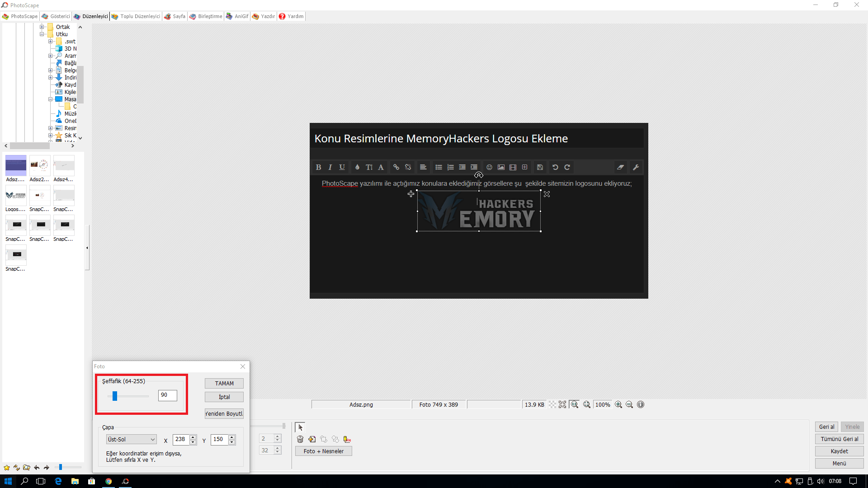Click the favorites star icon
This screenshot has height=488, width=868.
[7, 468]
